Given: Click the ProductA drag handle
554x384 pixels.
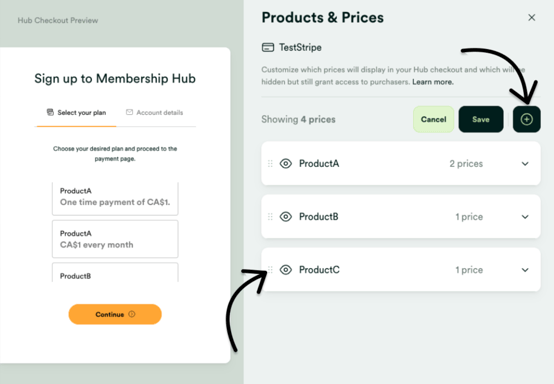Looking at the screenshot, I should [x=270, y=164].
